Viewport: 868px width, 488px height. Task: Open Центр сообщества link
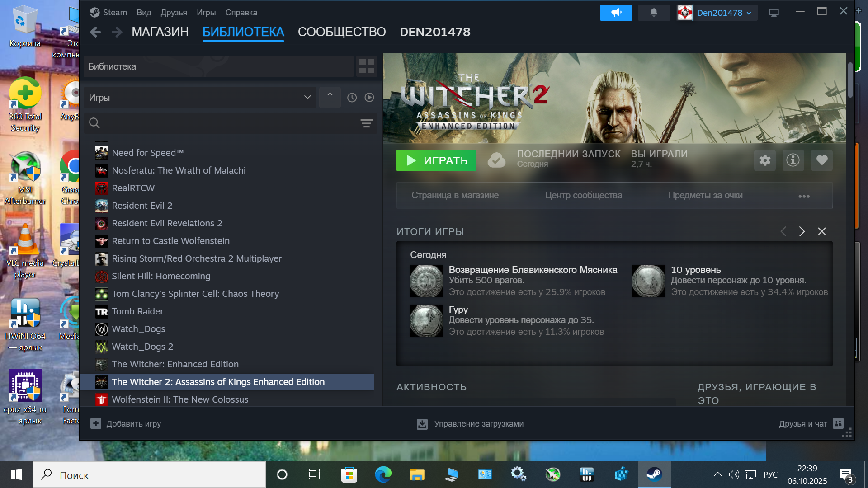click(x=583, y=195)
